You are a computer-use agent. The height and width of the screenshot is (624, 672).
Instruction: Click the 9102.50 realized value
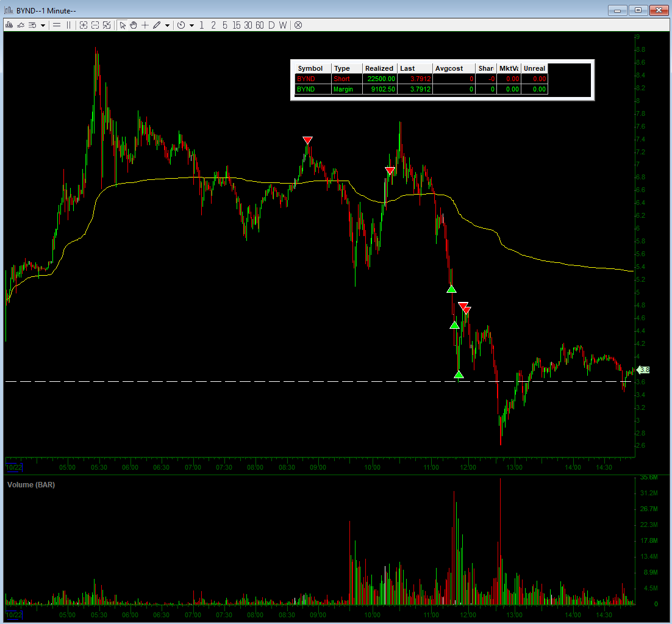383,89
